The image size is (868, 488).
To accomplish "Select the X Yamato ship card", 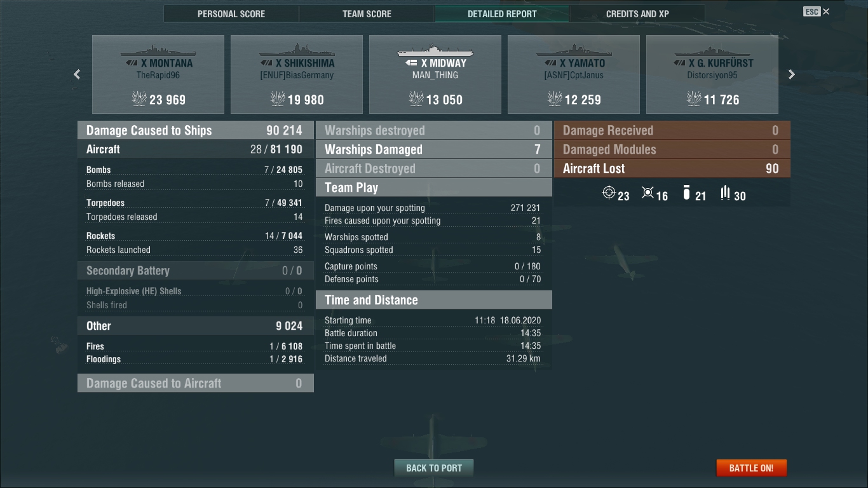I will tap(574, 74).
